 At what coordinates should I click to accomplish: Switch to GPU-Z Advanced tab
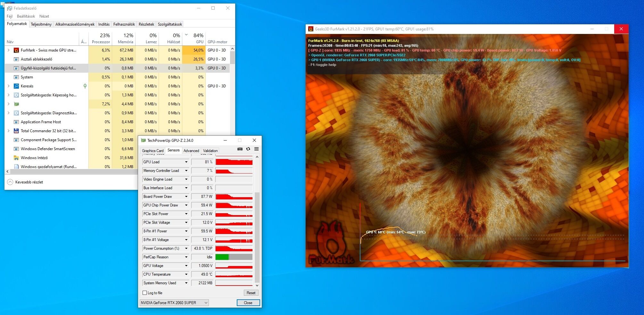(191, 151)
